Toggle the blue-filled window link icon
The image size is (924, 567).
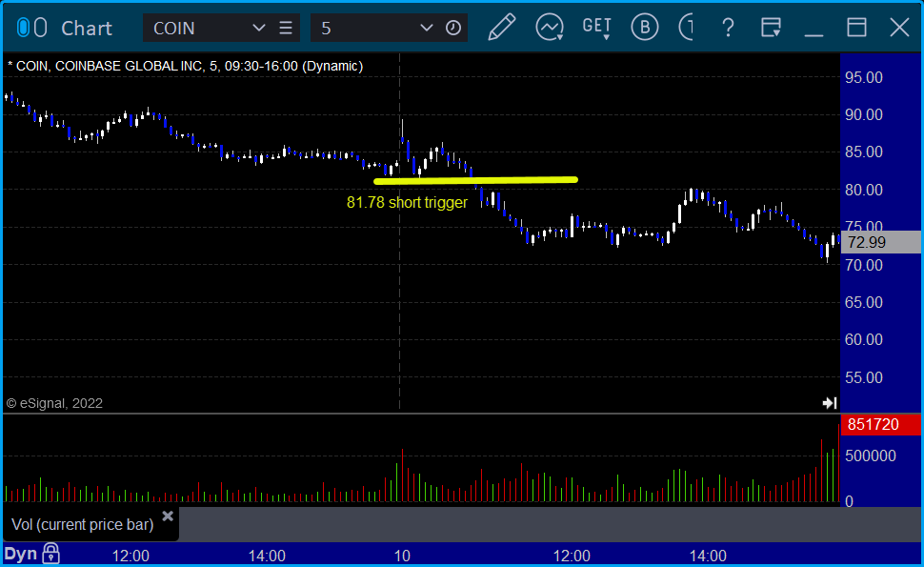(23, 28)
